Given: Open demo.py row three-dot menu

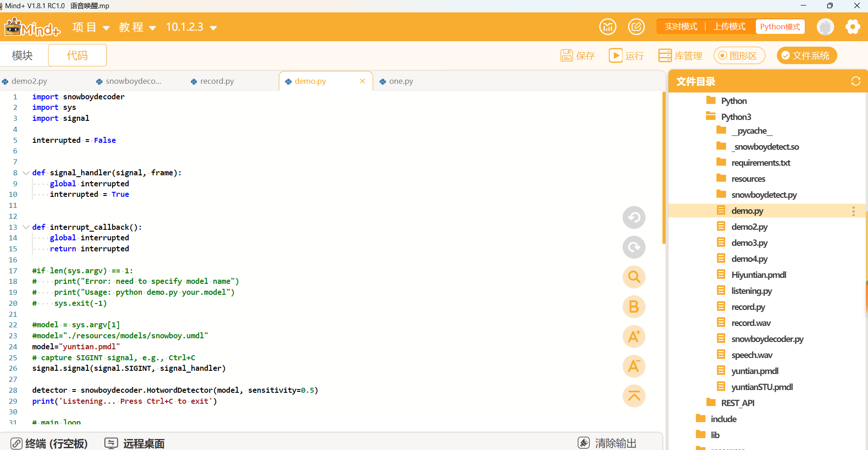Looking at the screenshot, I should [853, 211].
